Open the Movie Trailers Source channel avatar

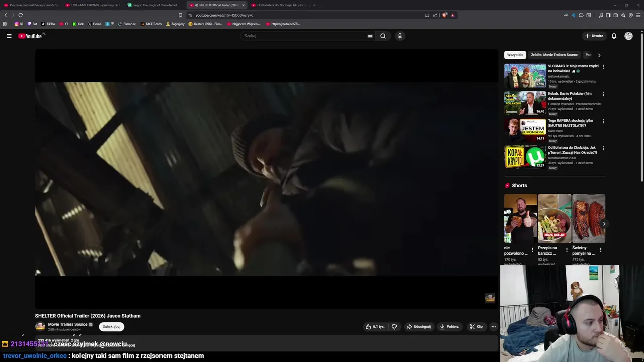(x=40, y=327)
